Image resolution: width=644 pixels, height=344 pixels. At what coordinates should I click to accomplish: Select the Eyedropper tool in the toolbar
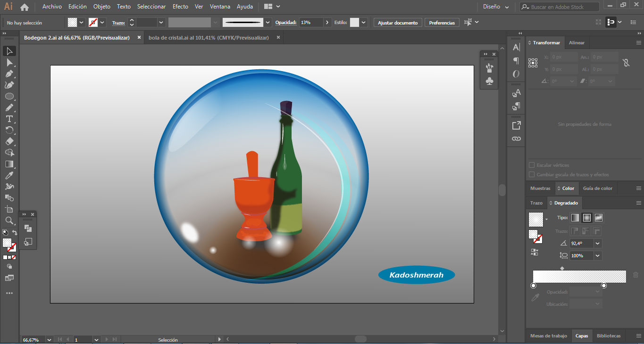pyautogui.click(x=9, y=175)
